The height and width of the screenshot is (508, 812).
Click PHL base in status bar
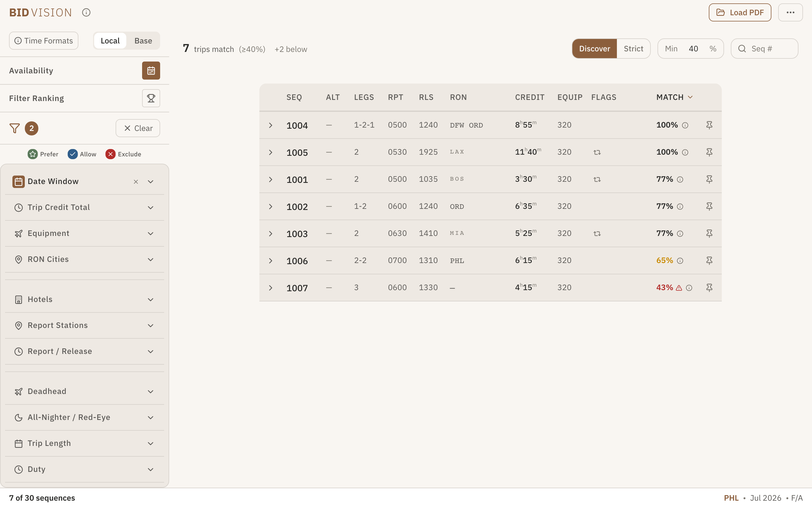coord(731,498)
